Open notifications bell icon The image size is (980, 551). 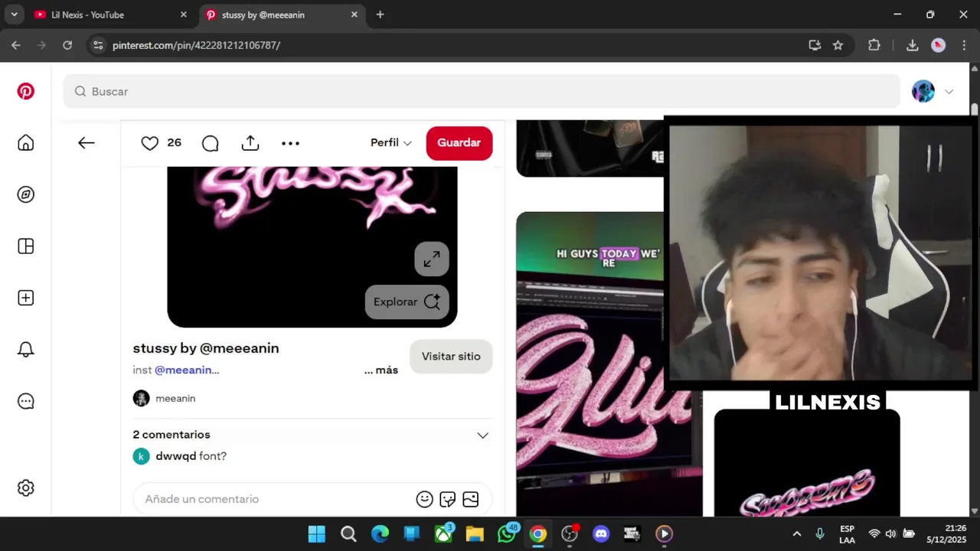[x=26, y=350]
